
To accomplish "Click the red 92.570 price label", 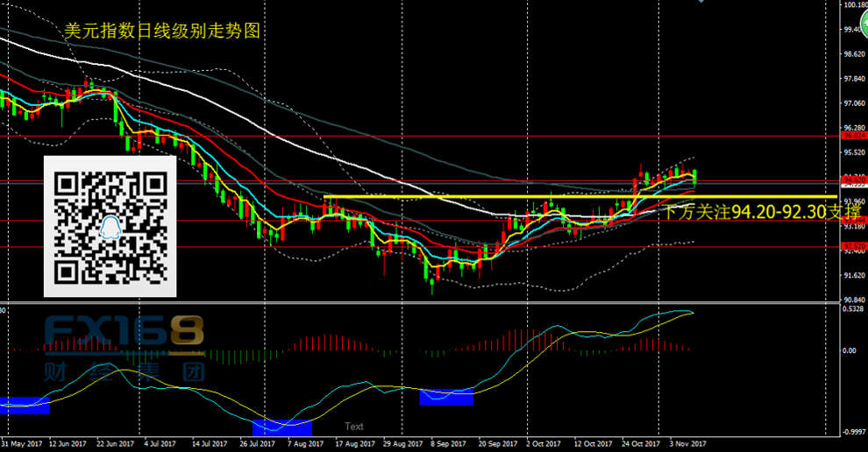I will point(853,247).
